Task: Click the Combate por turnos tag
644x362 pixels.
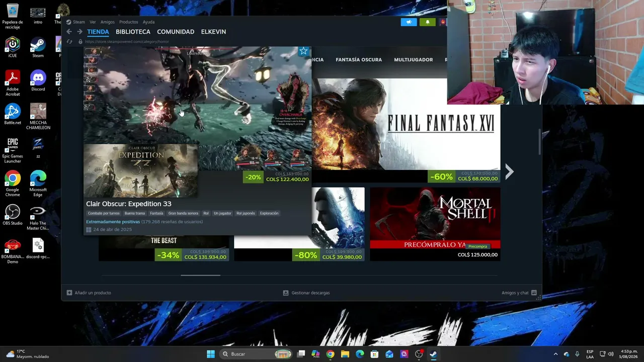Action: [104, 213]
